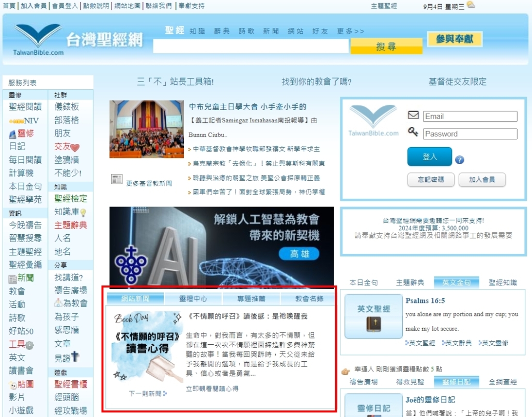This screenshot has height=417, width=532.
Task: Switch to the 靈修日記 tab
Action: [x=457, y=382]
